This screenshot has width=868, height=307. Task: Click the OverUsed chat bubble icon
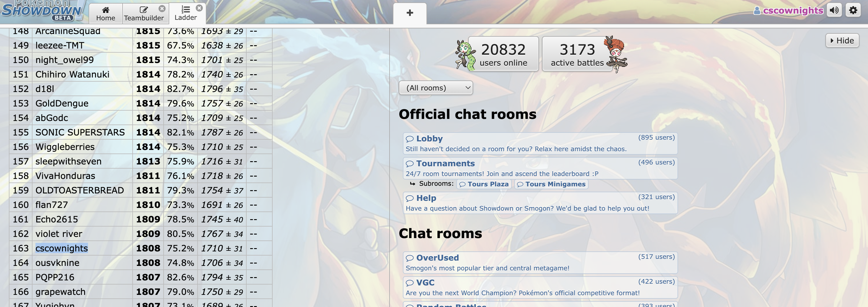coord(410,258)
